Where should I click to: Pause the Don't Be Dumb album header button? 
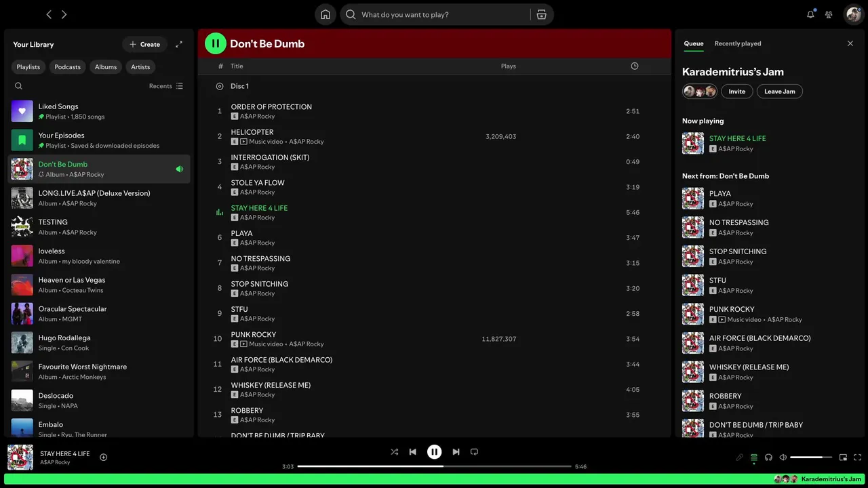[216, 43]
